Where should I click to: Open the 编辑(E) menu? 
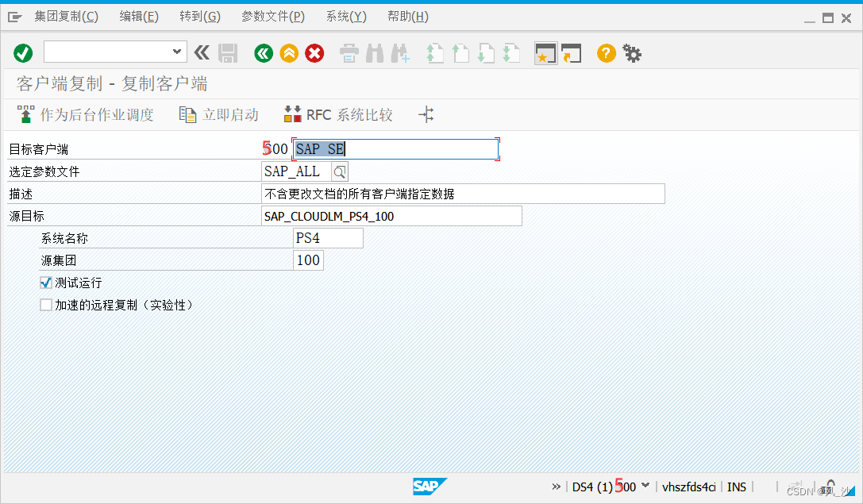pyautogui.click(x=139, y=17)
